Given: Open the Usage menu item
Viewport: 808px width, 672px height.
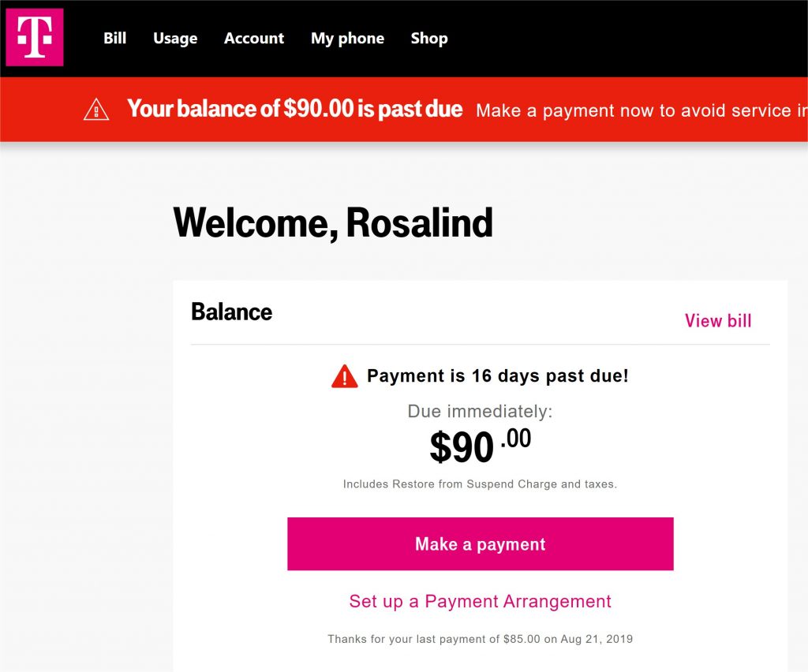Looking at the screenshot, I should coord(175,39).
